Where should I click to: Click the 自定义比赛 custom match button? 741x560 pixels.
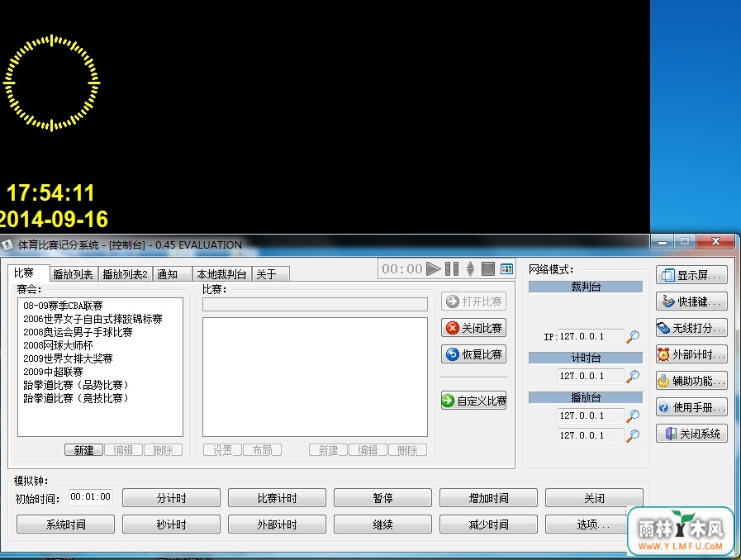(473, 401)
